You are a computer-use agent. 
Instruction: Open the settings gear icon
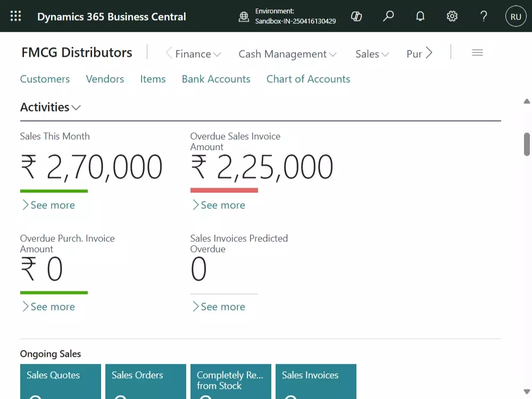click(x=452, y=16)
